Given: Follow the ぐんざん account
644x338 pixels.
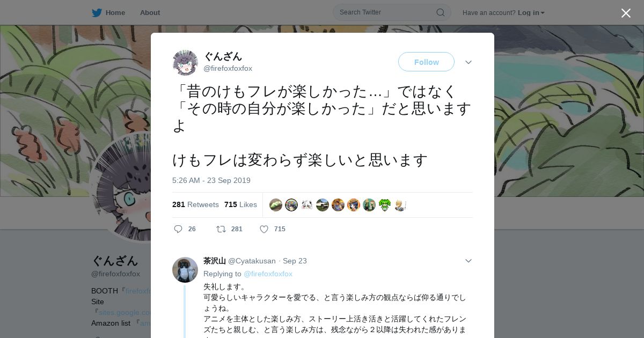Looking at the screenshot, I should pos(426,62).
